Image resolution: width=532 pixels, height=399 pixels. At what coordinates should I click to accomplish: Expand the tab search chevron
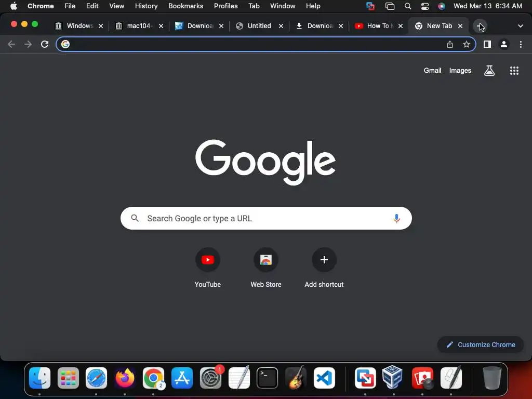tap(521, 26)
